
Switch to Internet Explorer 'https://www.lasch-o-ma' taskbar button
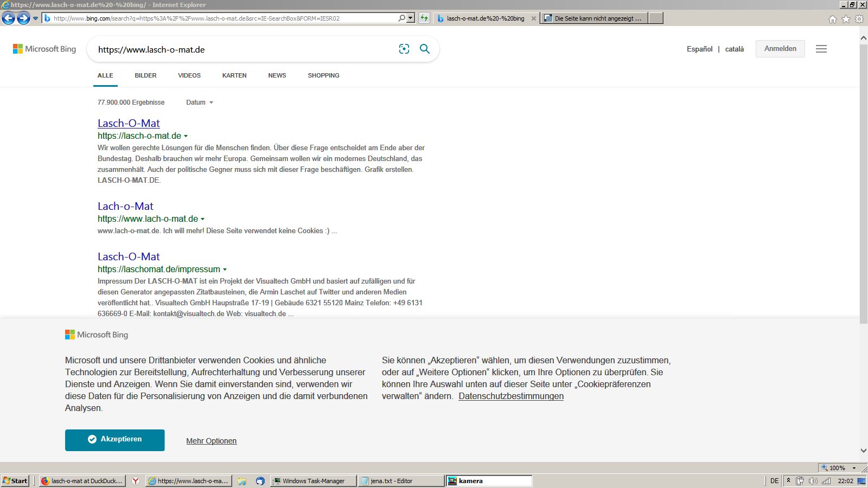189,481
